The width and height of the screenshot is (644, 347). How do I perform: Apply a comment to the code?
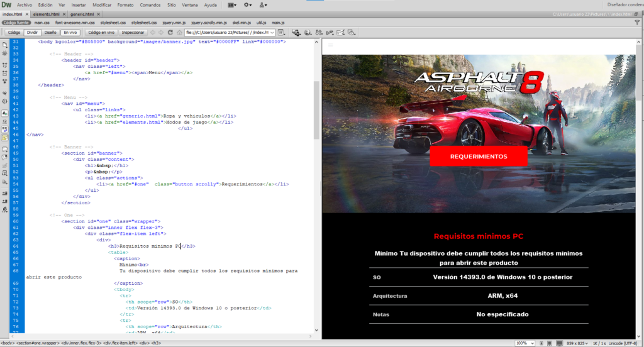click(x=5, y=149)
